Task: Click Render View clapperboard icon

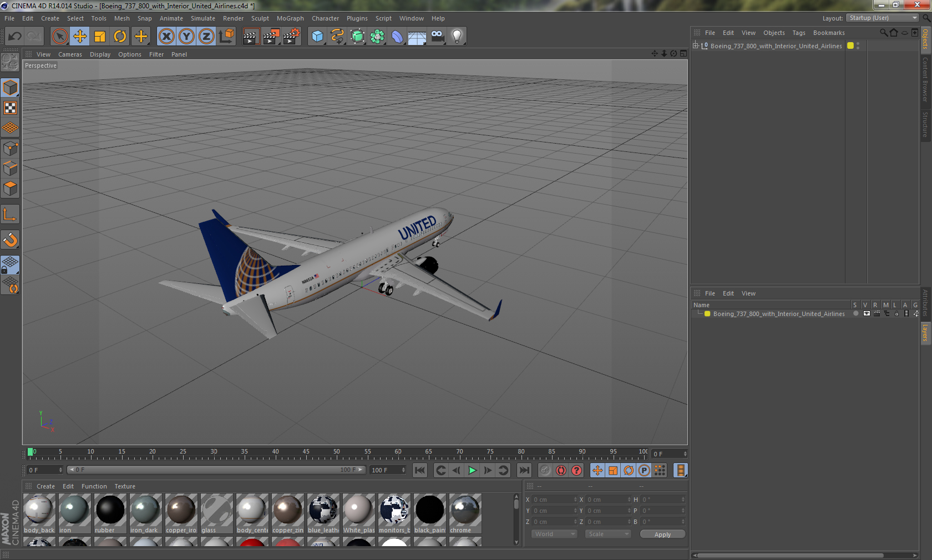Action: (x=251, y=37)
